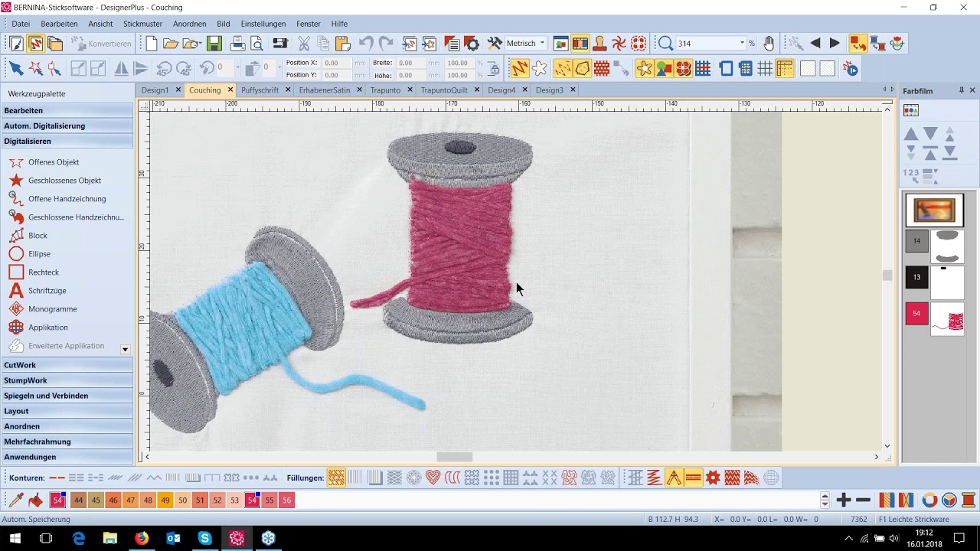Image resolution: width=980 pixels, height=551 pixels.
Task: Remove a color with the minus icon
Action: [864, 500]
